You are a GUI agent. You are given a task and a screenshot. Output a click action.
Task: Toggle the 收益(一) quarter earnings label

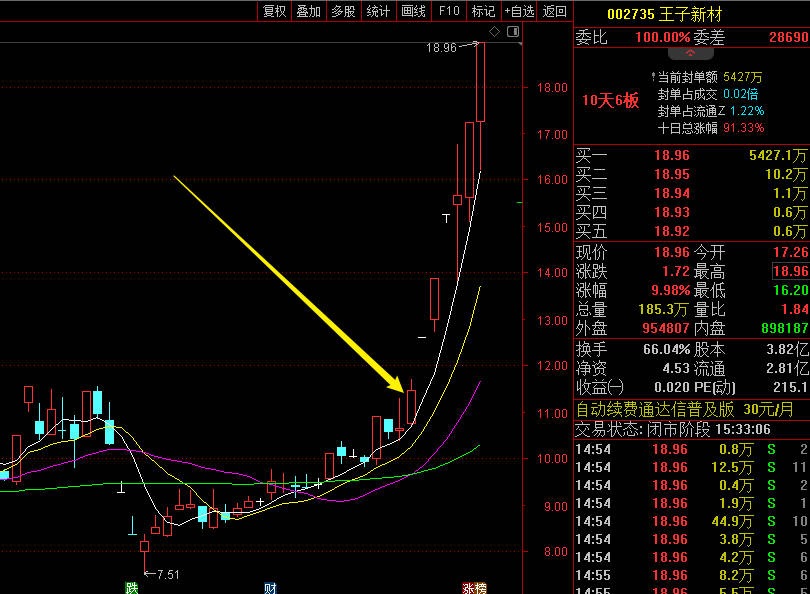(x=599, y=387)
